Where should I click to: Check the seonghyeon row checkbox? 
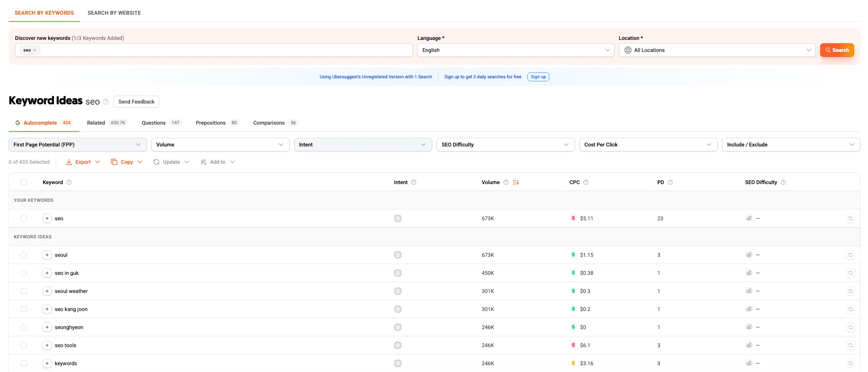point(24,327)
